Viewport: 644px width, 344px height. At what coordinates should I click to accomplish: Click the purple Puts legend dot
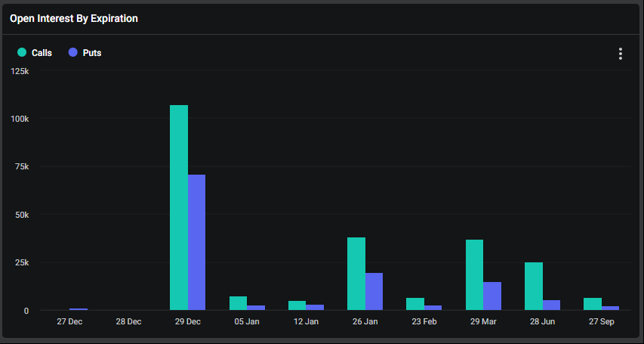[73, 52]
